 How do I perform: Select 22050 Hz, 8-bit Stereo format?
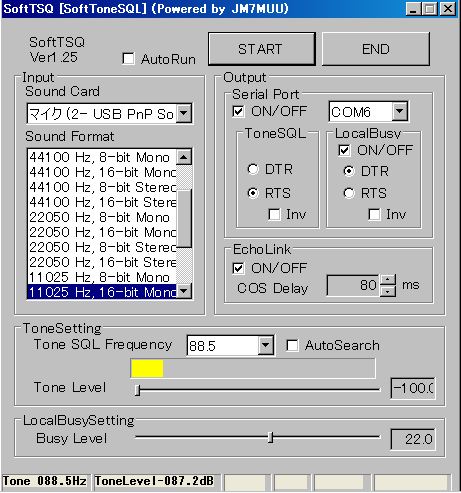pyautogui.click(x=102, y=247)
